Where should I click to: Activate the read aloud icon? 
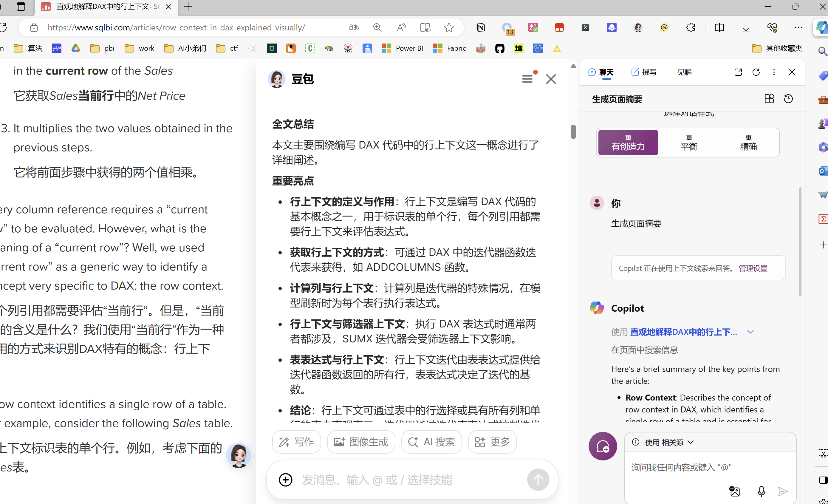click(401, 27)
